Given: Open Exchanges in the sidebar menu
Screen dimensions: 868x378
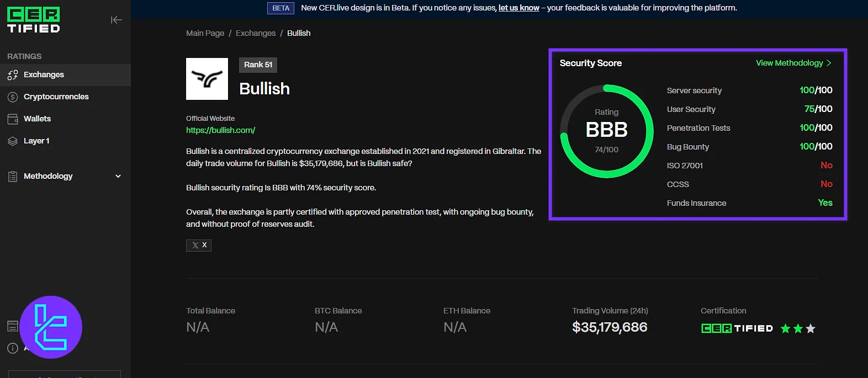Looking at the screenshot, I should 65,74.
